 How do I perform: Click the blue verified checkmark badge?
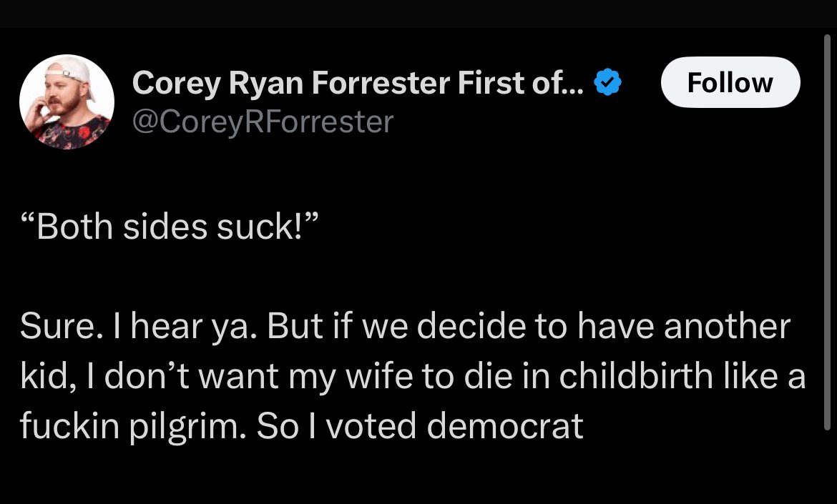(x=608, y=85)
